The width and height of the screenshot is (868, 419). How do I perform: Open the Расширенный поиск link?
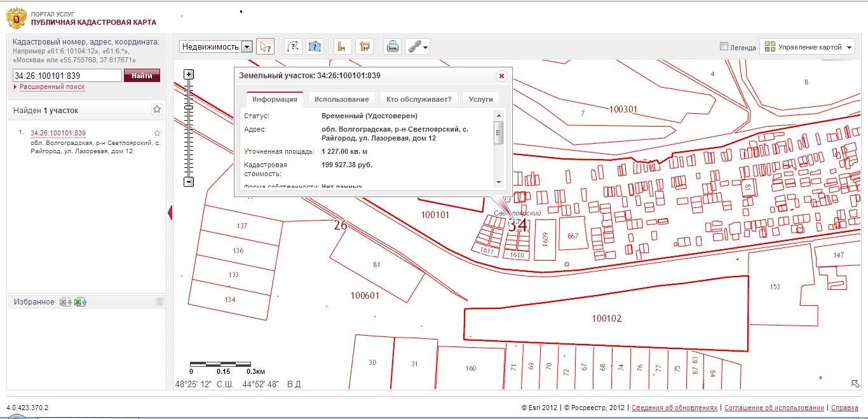click(x=52, y=86)
